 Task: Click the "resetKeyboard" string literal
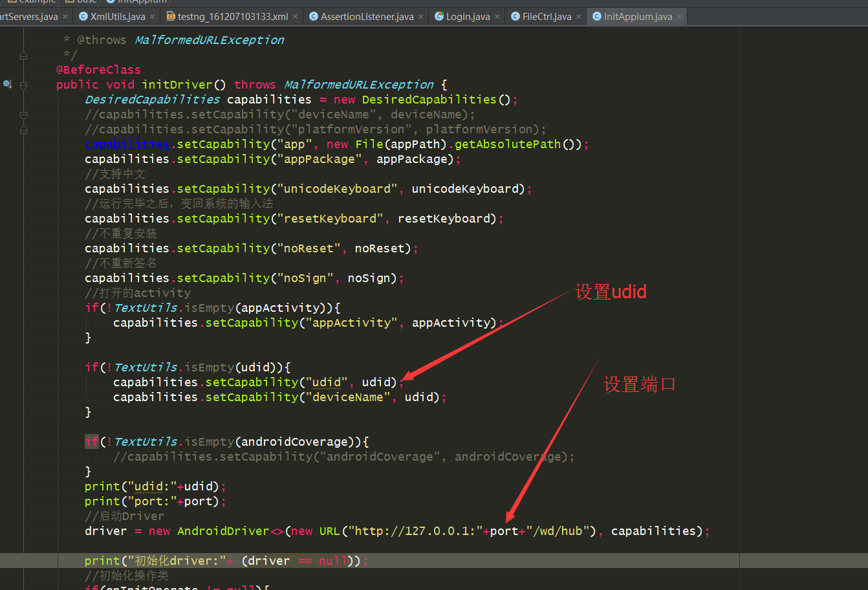tap(330, 219)
